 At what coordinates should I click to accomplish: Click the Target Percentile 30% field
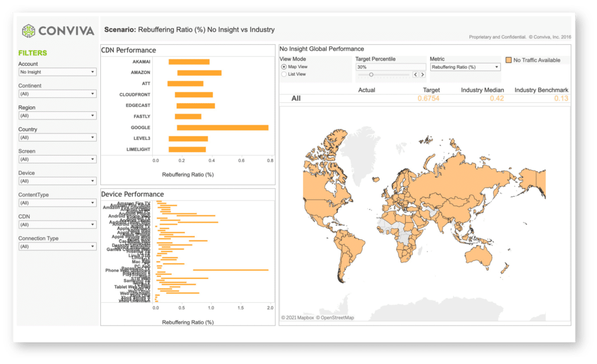390,67
